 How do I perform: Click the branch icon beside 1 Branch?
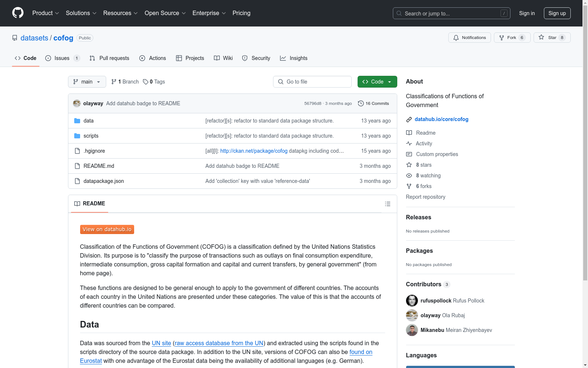coord(114,82)
